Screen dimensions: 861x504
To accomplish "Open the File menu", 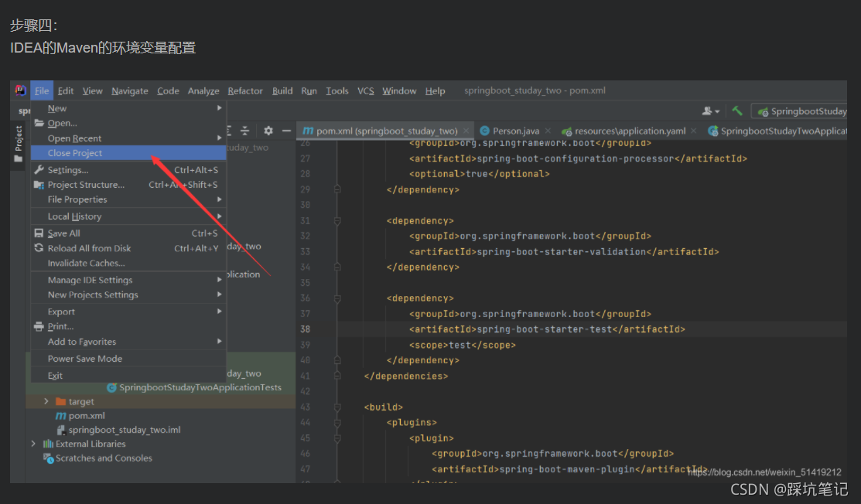I will [42, 91].
